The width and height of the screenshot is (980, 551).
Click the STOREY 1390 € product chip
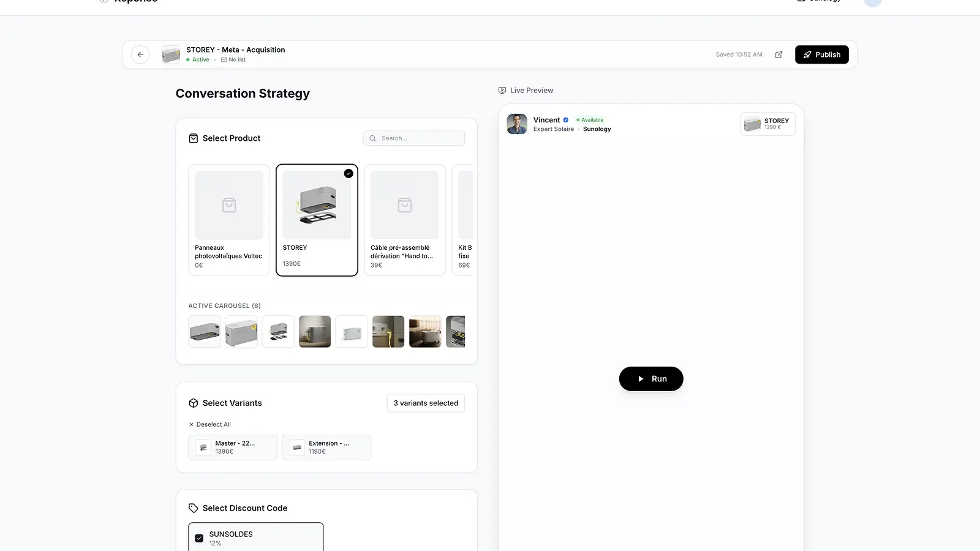[768, 124]
